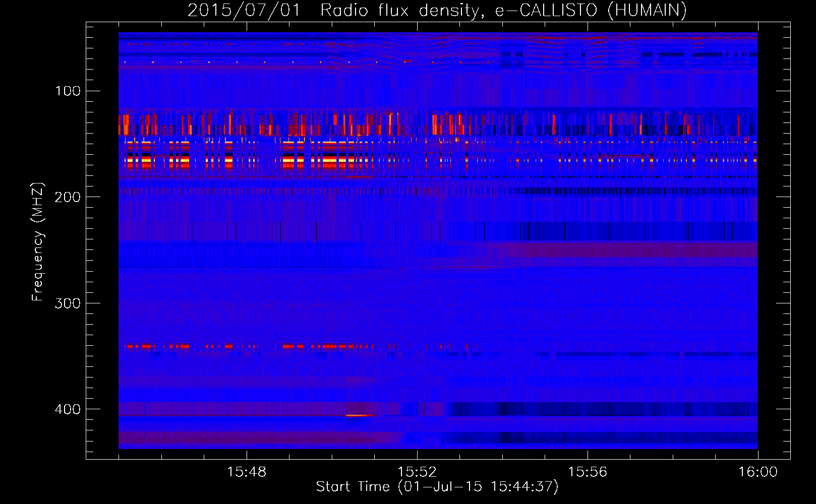816x504 pixels.
Task: Click the "200" frequency tick label
Action: click(x=68, y=197)
